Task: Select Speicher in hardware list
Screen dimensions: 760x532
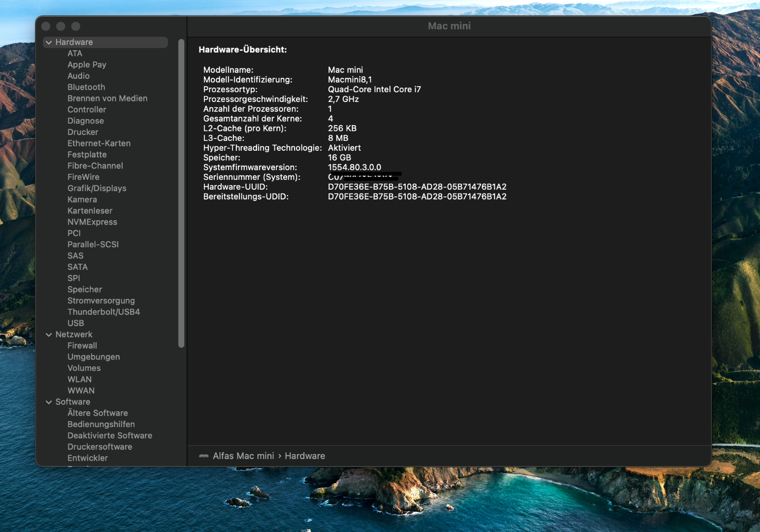Action: pos(85,290)
